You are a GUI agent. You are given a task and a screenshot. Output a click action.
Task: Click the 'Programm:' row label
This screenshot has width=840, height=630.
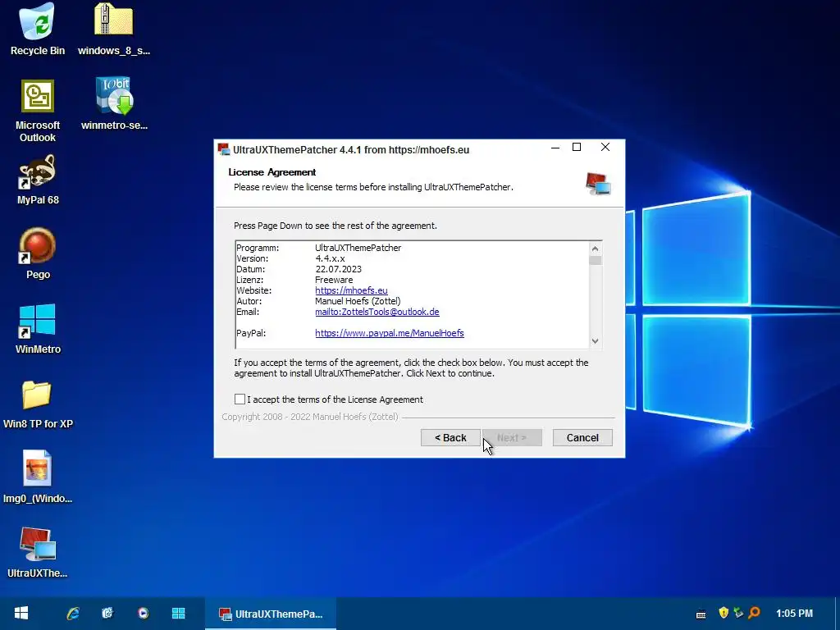tap(258, 248)
